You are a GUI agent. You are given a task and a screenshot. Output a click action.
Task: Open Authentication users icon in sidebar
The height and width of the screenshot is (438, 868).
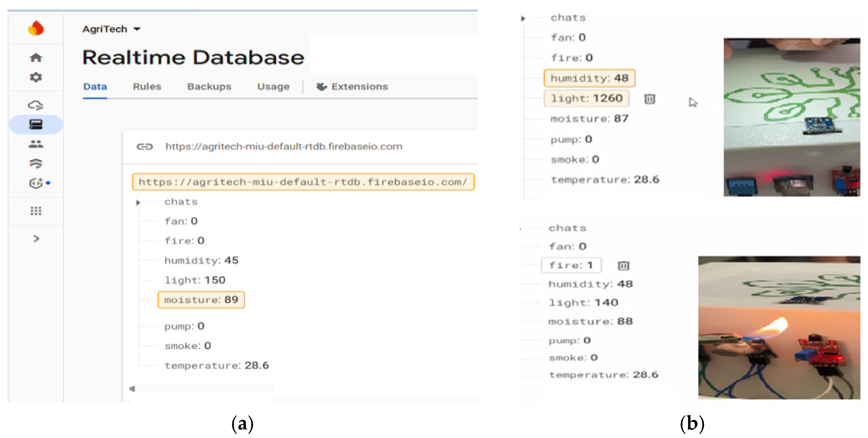36,144
